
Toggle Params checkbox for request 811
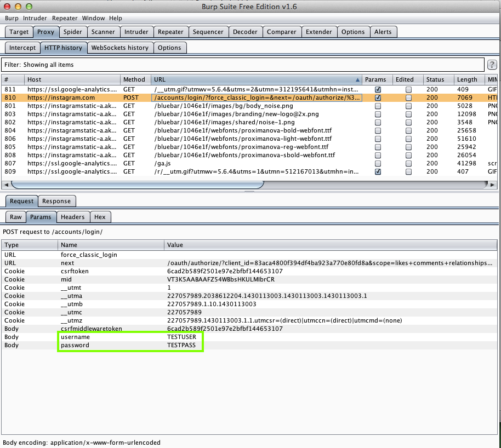(x=378, y=89)
